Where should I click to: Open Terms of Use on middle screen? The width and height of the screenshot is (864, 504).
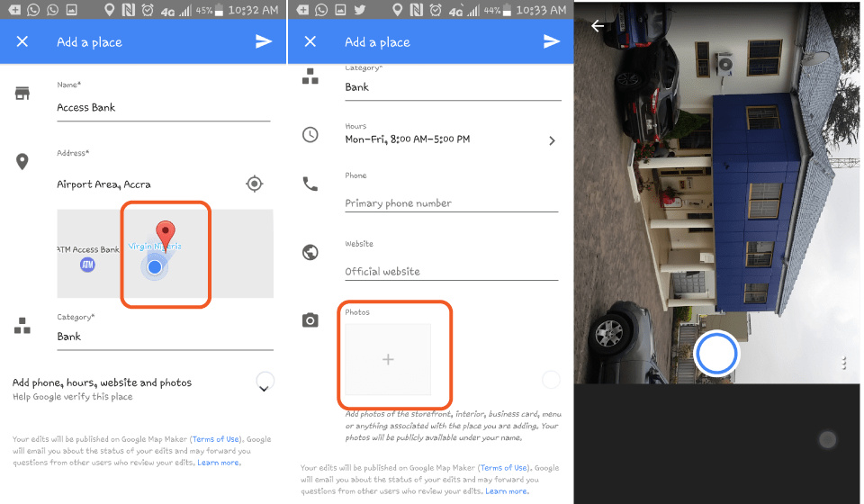[x=504, y=468]
